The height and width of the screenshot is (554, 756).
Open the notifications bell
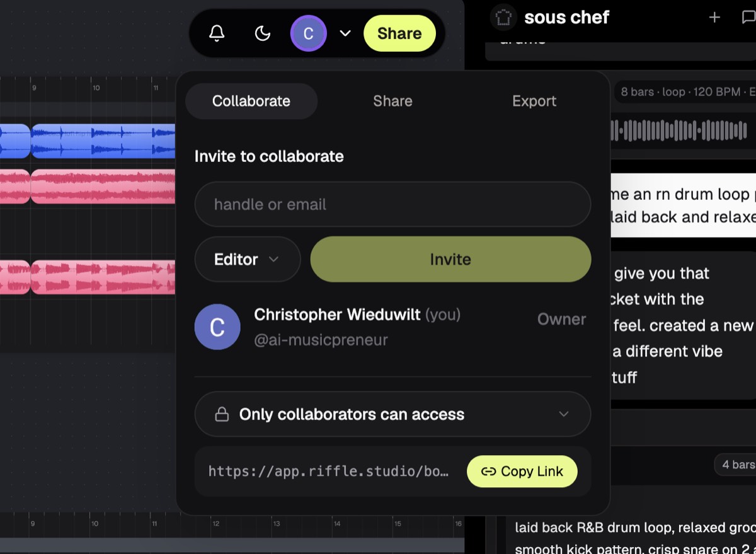(217, 33)
